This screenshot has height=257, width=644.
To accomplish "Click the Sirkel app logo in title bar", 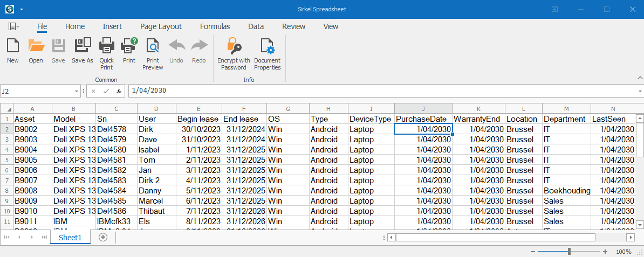I will coord(10,9).
